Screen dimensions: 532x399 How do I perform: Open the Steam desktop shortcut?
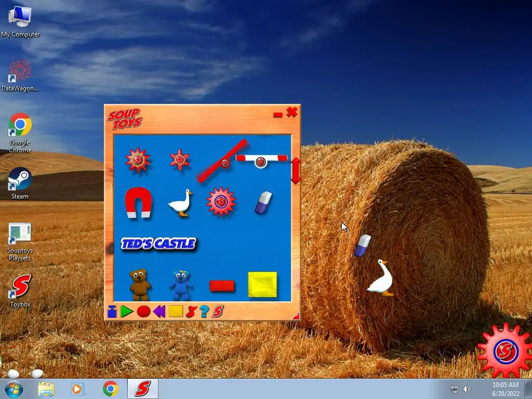click(20, 183)
